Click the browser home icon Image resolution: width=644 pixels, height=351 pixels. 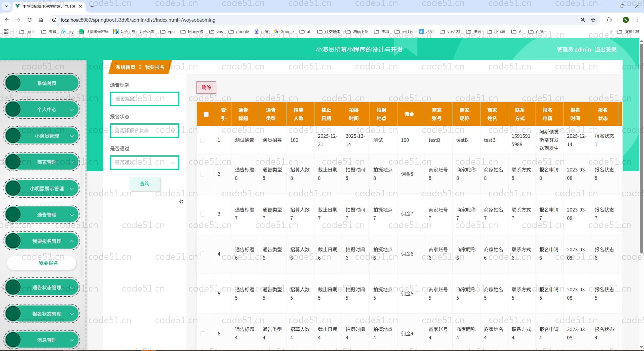41,20
